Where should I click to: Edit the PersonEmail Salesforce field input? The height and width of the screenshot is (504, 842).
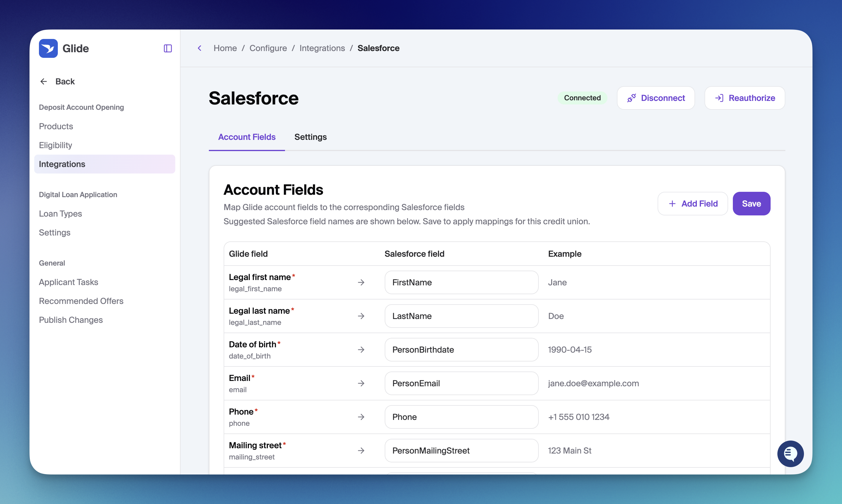coord(461,383)
